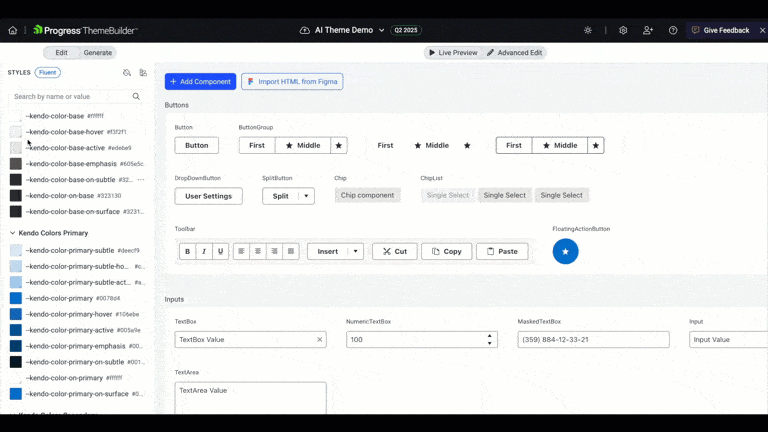Toggle the Italic button in the toolbar
This screenshot has height=432, width=768.
coord(204,251)
